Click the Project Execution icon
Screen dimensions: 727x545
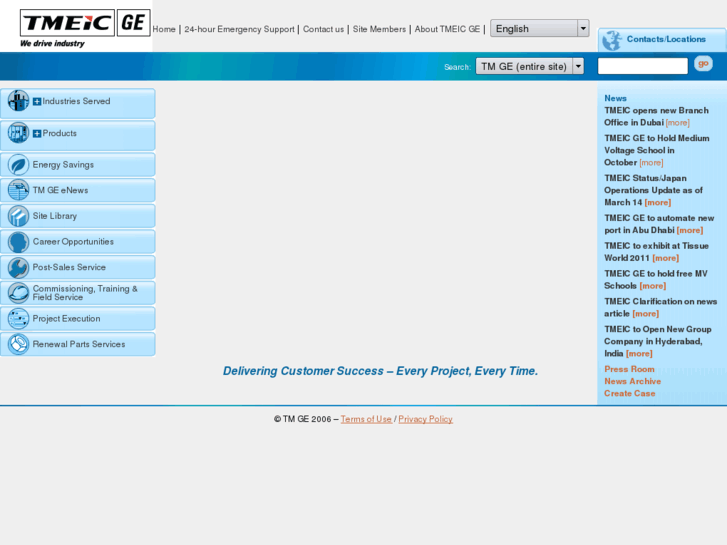(18, 319)
